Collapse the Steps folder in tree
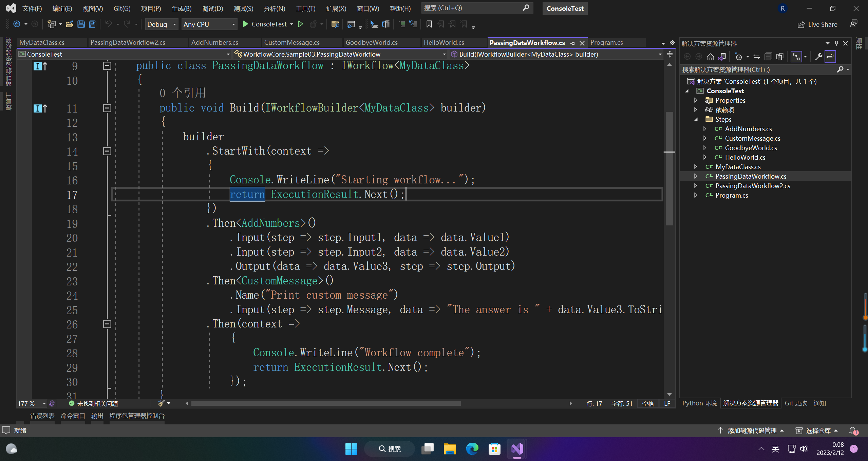This screenshot has width=868, height=461. click(696, 119)
